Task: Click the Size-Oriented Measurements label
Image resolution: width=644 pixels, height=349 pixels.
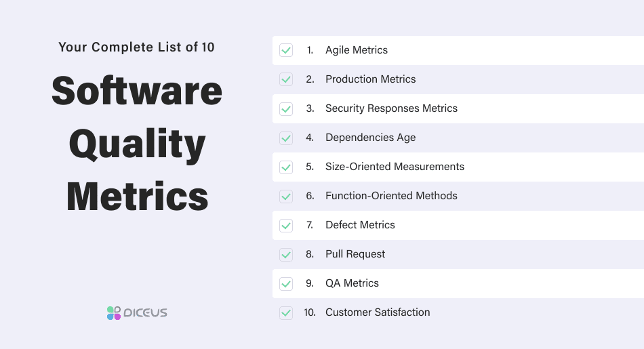Action: click(x=395, y=167)
